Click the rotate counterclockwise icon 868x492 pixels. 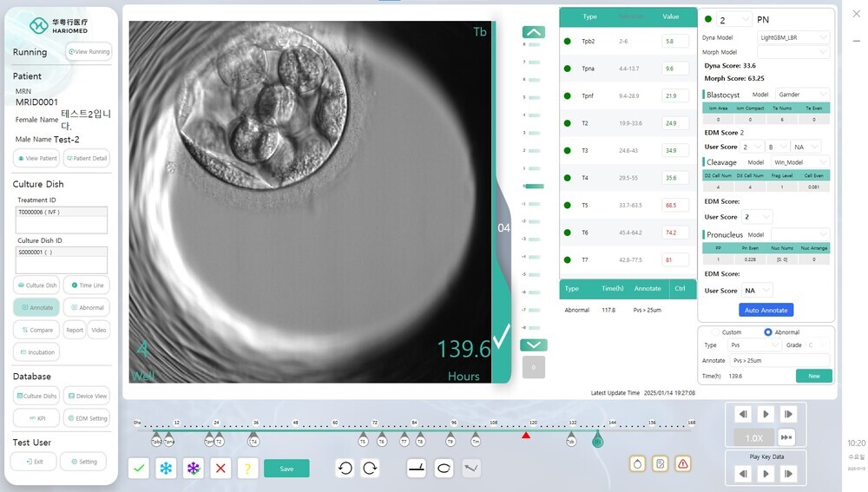pos(345,469)
